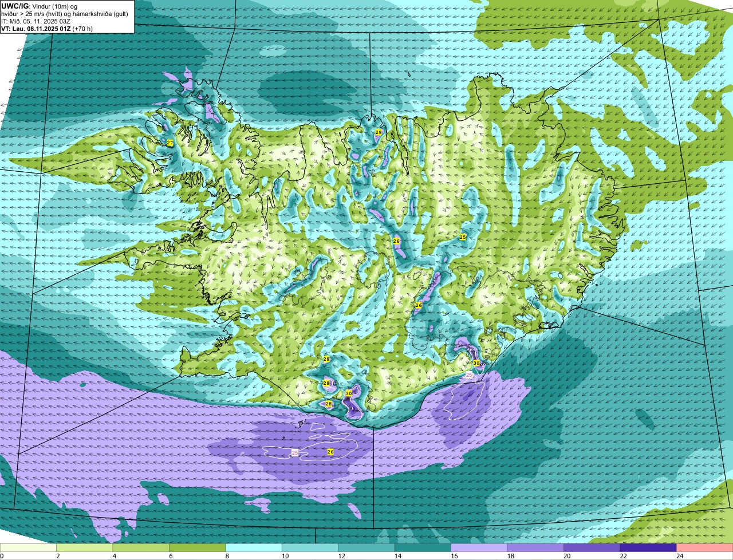Pick the medium teal 12–14 m/s legend swatch
The width and height of the screenshot is (733, 560).
tap(366, 548)
